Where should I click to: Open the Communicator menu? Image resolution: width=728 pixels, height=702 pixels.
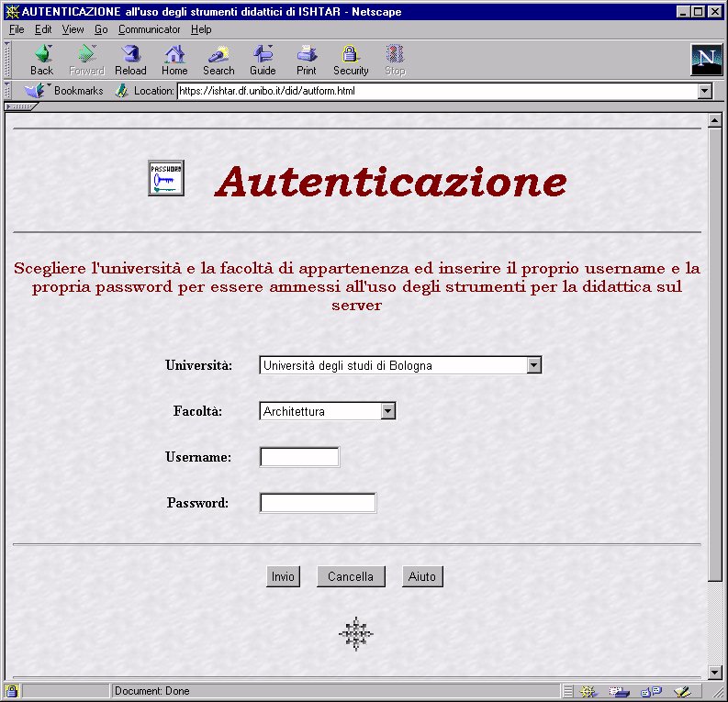149,29
